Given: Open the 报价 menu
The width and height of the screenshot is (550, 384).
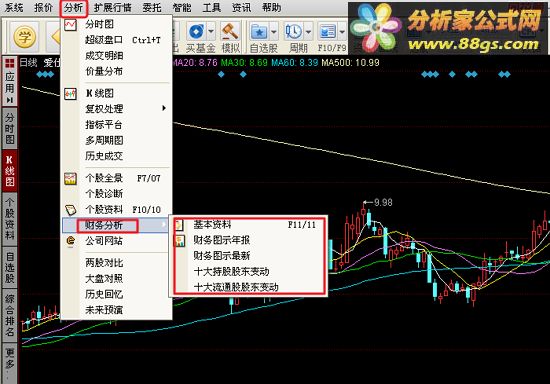Looking at the screenshot, I should coord(43,7).
